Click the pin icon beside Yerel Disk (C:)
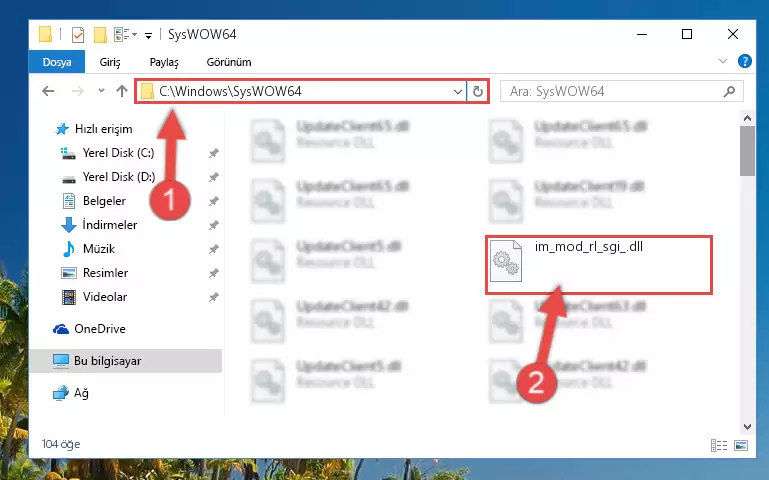Screen dimensions: 769x480 pos(213,153)
